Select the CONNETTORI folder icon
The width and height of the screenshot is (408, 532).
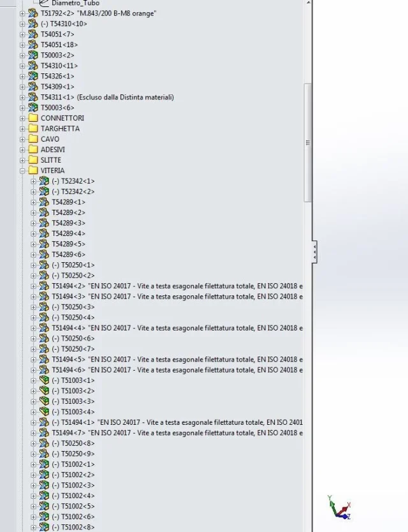click(x=33, y=118)
